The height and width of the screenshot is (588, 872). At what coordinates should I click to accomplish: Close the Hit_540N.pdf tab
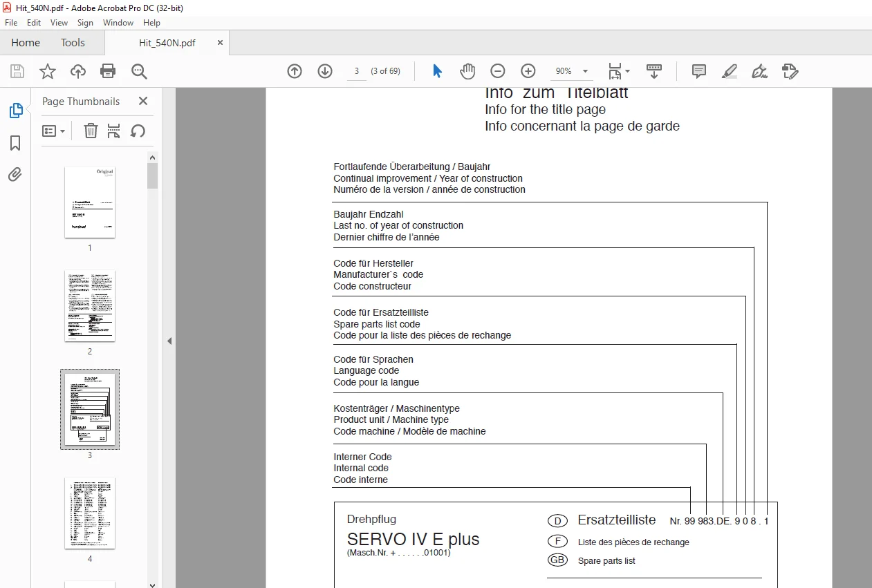pos(221,42)
